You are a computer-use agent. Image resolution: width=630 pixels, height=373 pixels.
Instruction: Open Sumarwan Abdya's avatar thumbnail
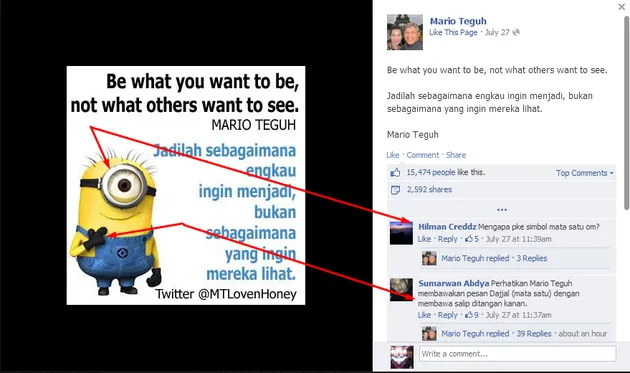[x=401, y=290]
